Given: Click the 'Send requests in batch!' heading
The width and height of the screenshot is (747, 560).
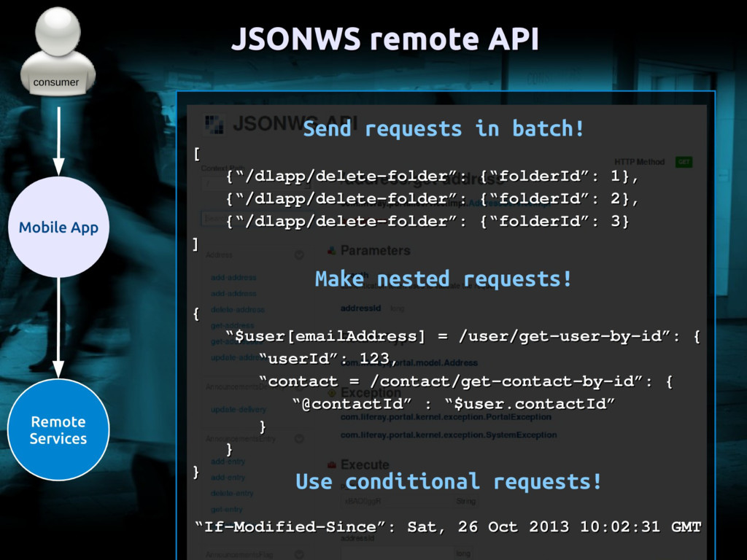Looking at the screenshot, I should (443, 128).
